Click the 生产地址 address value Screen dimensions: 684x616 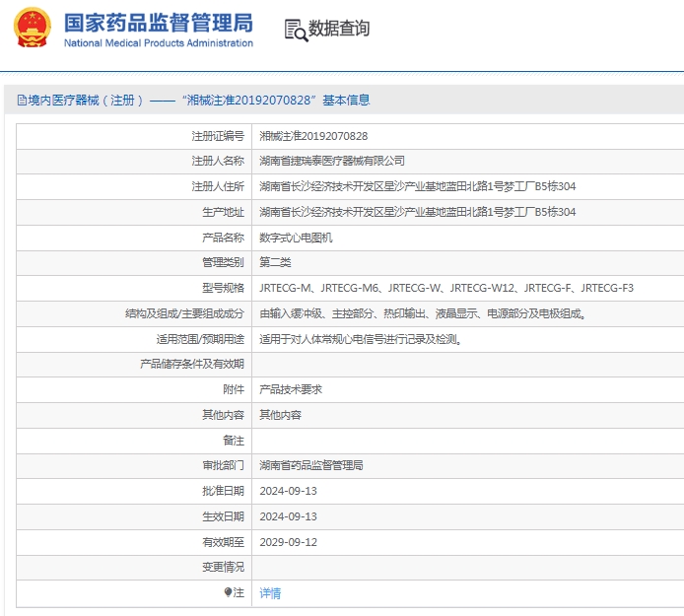click(x=418, y=212)
